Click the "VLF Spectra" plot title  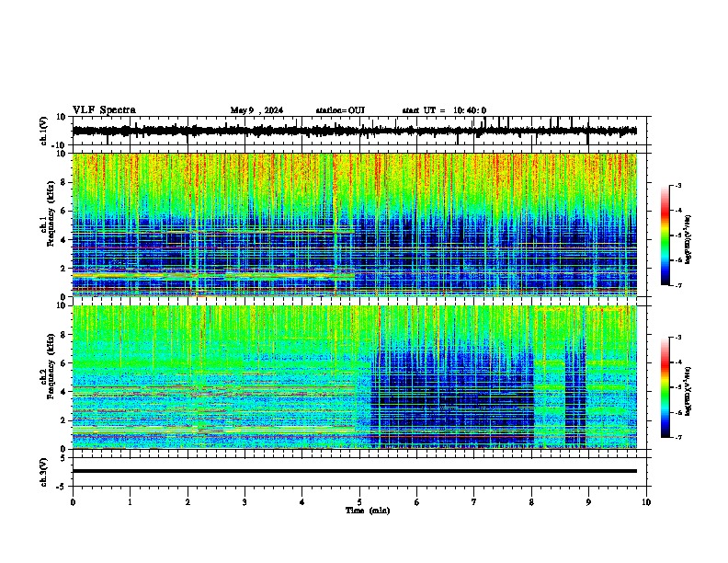point(104,110)
